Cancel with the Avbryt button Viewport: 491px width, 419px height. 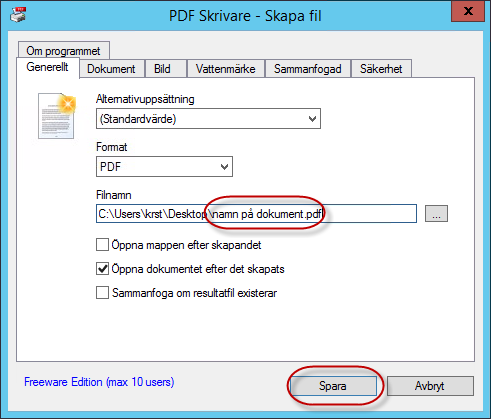[430, 386]
